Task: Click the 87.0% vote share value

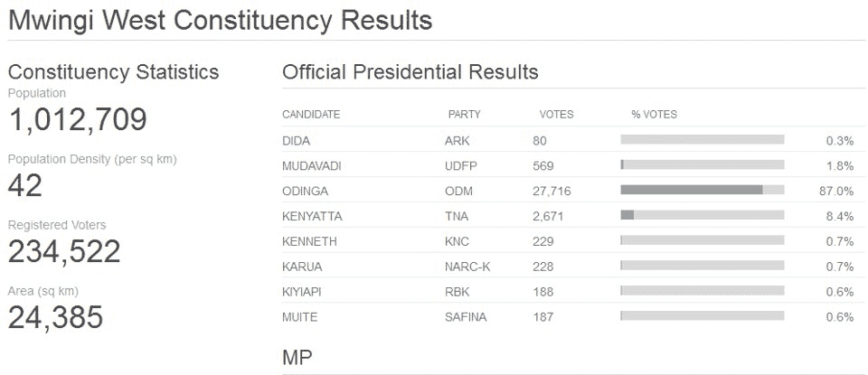Action: [x=839, y=191]
